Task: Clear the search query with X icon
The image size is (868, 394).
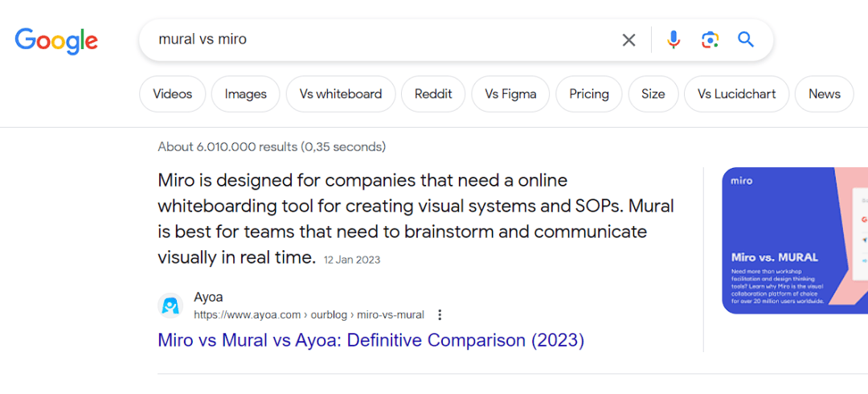Action: [628, 40]
